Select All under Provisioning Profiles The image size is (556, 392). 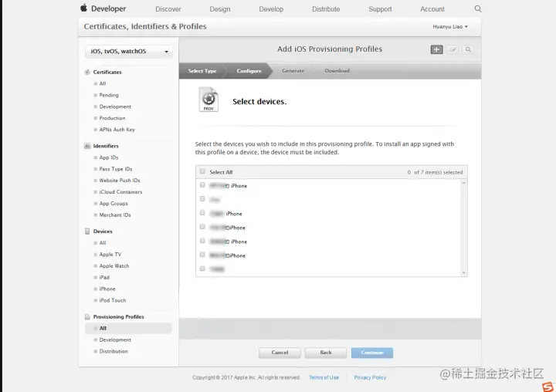(128, 328)
